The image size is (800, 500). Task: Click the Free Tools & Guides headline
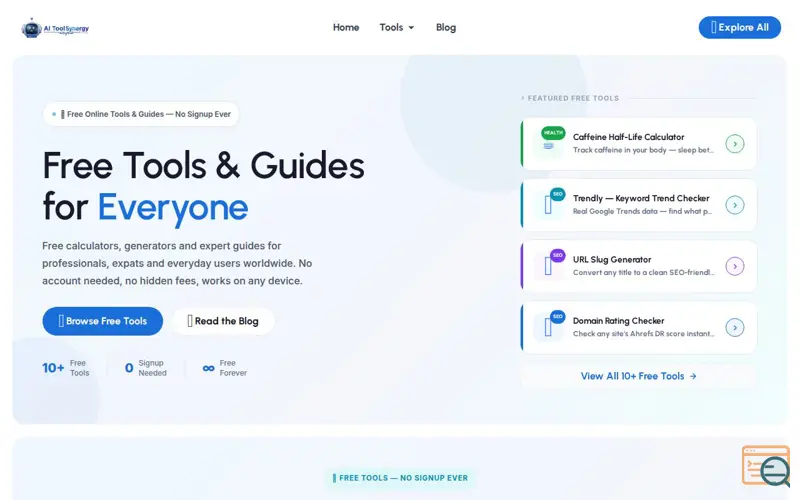204,186
